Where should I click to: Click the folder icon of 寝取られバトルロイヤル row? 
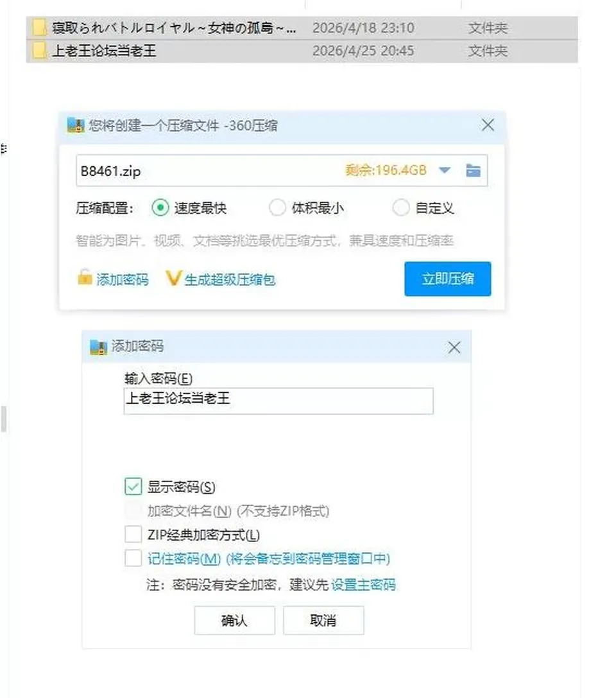pos(39,28)
